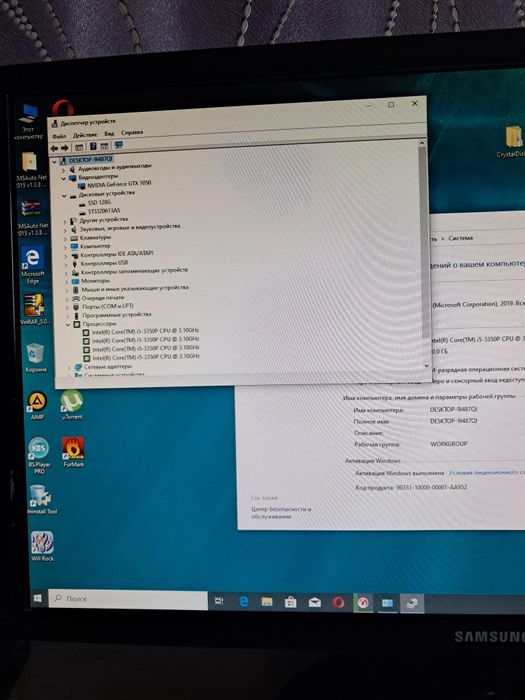The height and width of the screenshot is (700, 525).
Task: Select the first Intel Core i5-3350P processor entry
Action: point(141,331)
